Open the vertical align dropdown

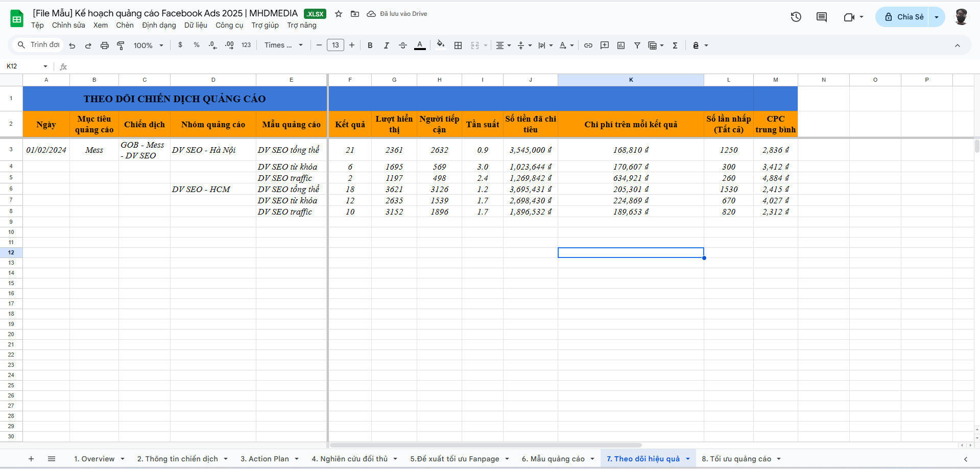(524, 45)
